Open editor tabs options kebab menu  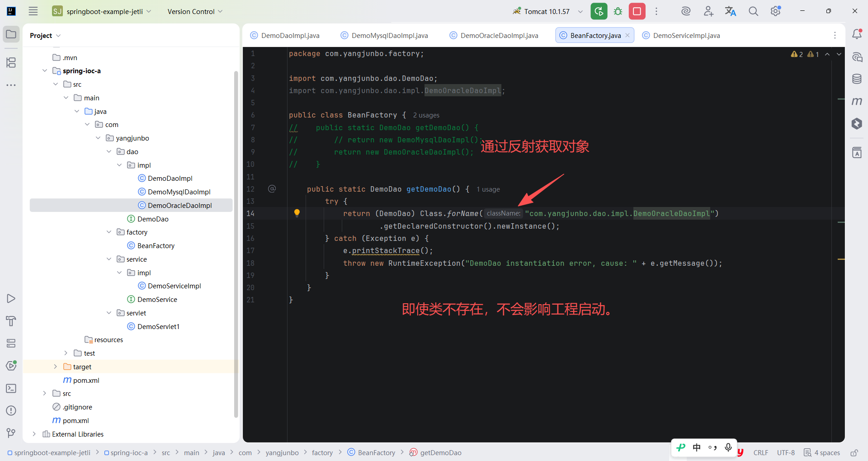(835, 35)
